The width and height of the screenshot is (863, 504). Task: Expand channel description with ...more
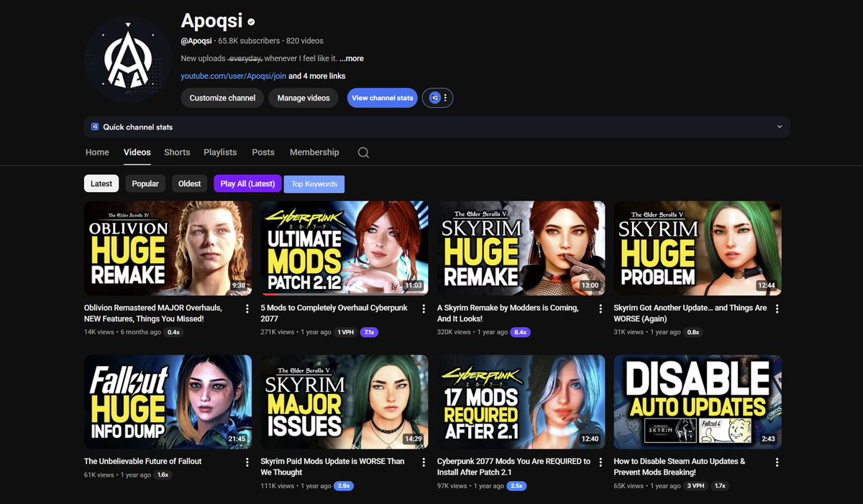tap(352, 58)
